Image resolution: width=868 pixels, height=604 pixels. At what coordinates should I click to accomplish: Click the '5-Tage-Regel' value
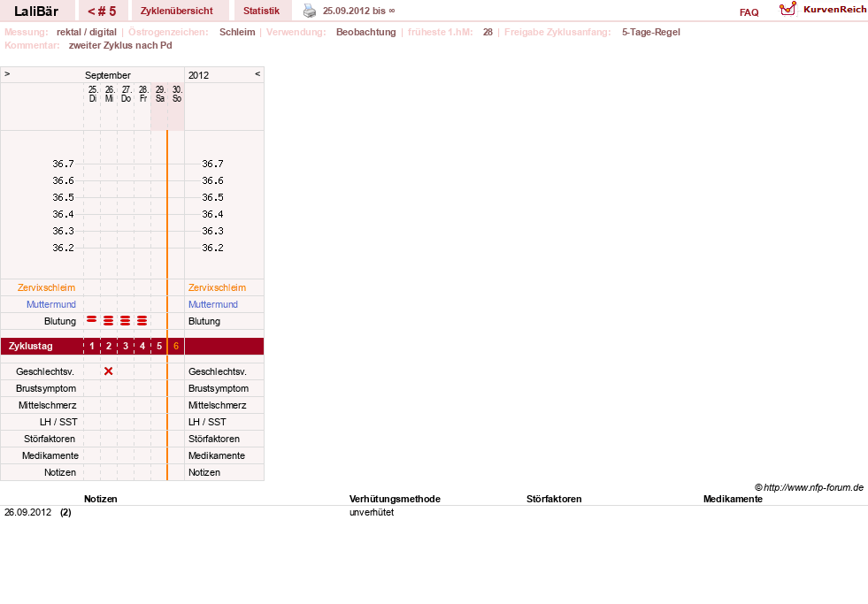click(x=650, y=32)
